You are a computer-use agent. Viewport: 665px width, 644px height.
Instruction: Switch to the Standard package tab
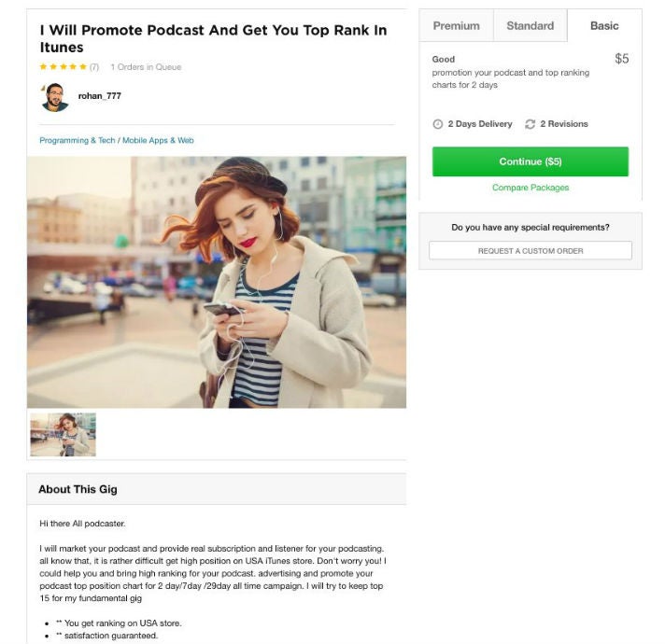click(531, 26)
